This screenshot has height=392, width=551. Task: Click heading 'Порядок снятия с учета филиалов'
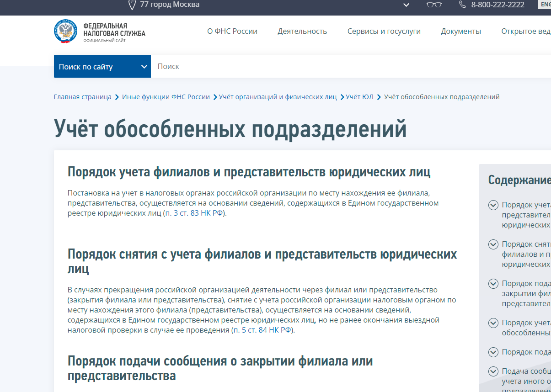click(262, 261)
